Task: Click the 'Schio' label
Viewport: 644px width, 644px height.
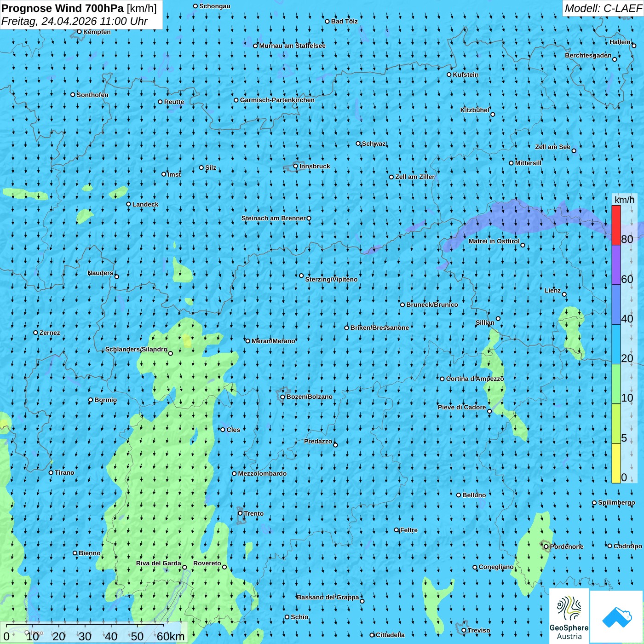Action: [299, 617]
